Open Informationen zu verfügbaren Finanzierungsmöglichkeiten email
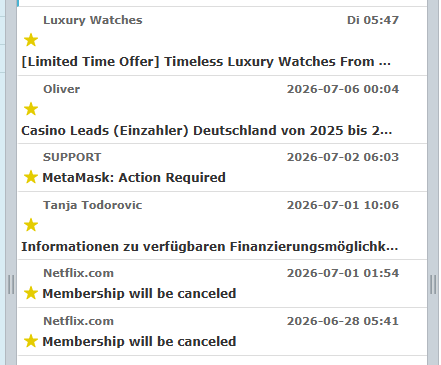The width and height of the screenshot is (441, 365). 210,247
